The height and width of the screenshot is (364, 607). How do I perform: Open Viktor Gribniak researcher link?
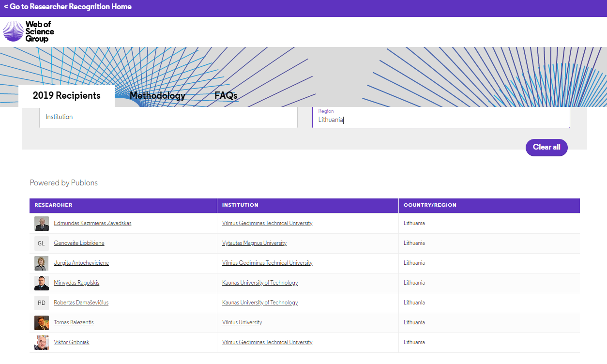[72, 342]
